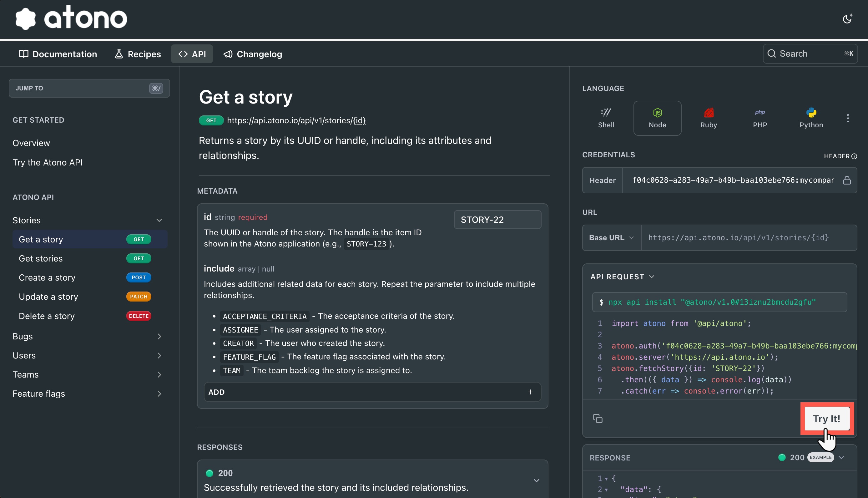Select the API tab
Viewport: 868px width, 498px height.
click(192, 54)
